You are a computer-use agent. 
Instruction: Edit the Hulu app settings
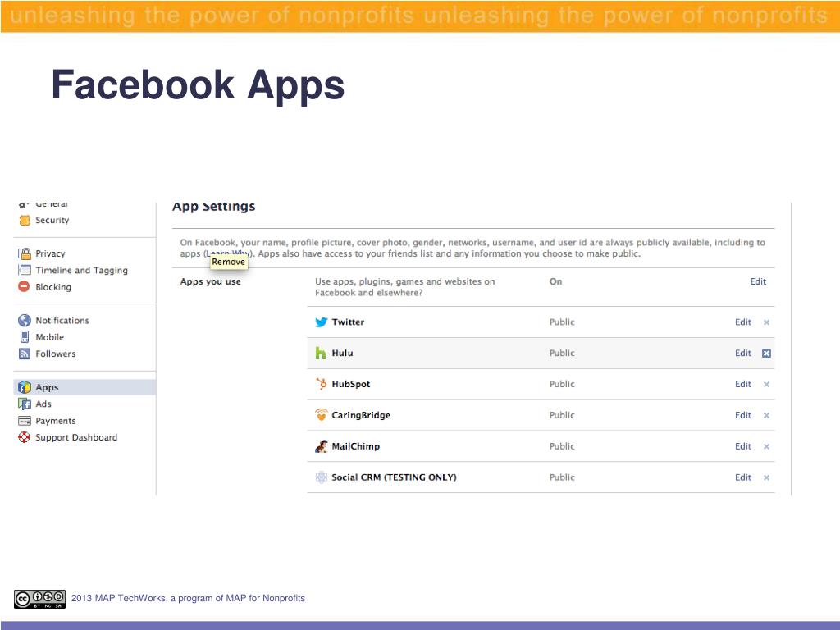pos(743,353)
